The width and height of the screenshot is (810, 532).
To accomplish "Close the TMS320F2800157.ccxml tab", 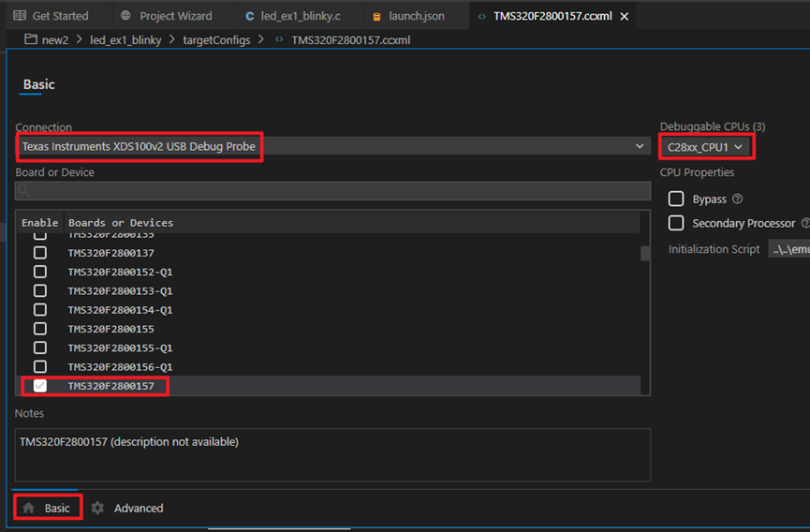I will (x=625, y=17).
